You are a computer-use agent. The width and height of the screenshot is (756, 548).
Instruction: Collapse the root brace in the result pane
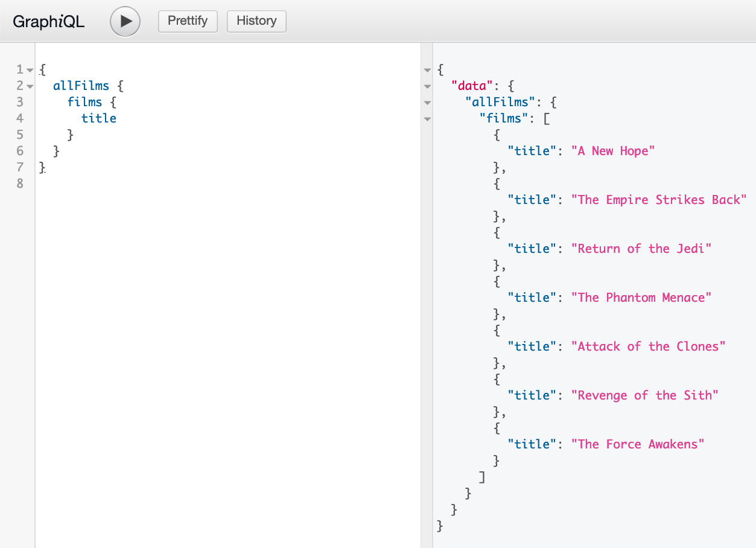coord(428,70)
